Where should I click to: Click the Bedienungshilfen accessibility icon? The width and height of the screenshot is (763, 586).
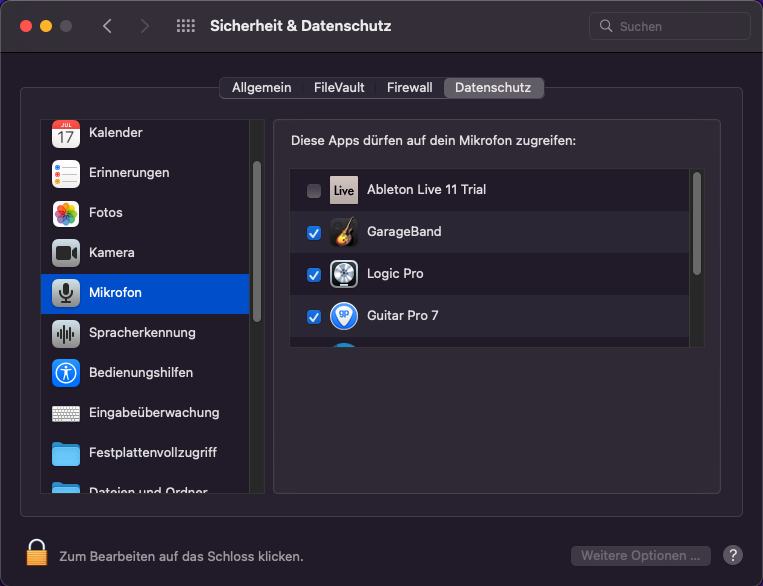pos(66,373)
